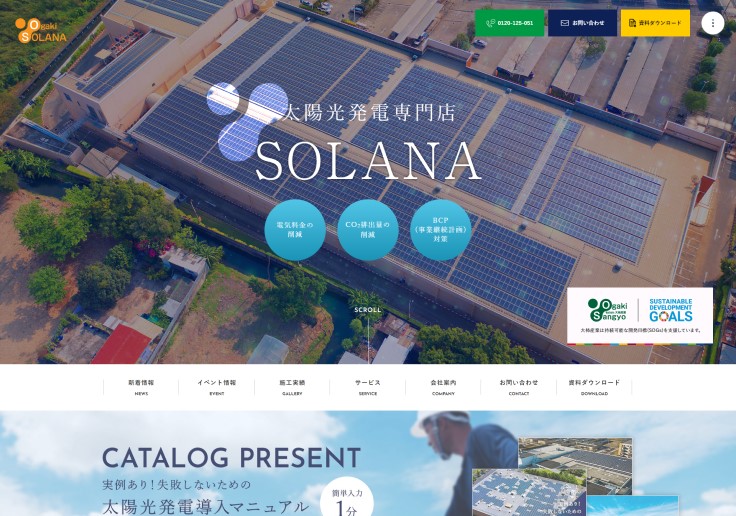Select the 電気料金の削減 circle
The image size is (736, 516).
pyautogui.click(x=295, y=230)
